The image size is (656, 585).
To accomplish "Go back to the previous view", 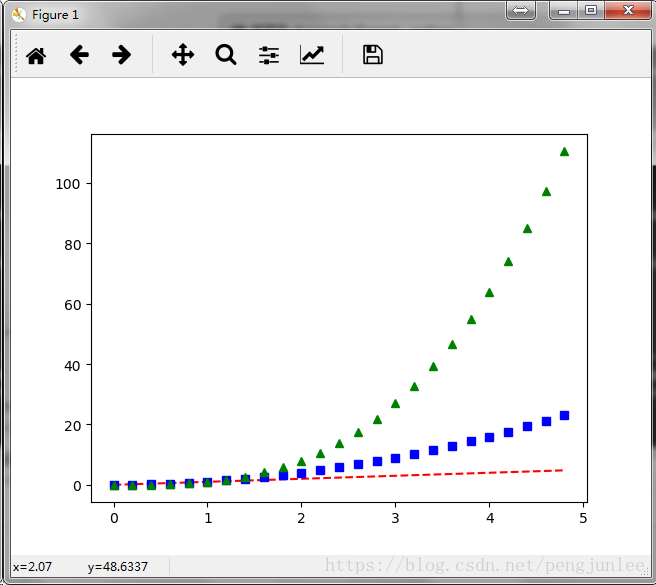I will click(79, 55).
